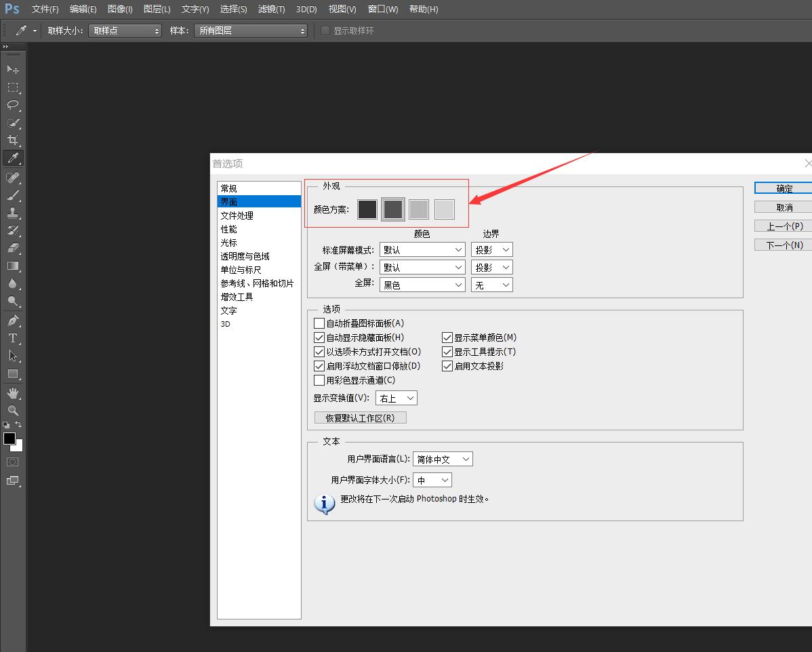Select the Hand tool
The width and height of the screenshot is (812, 652).
tap(13, 393)
